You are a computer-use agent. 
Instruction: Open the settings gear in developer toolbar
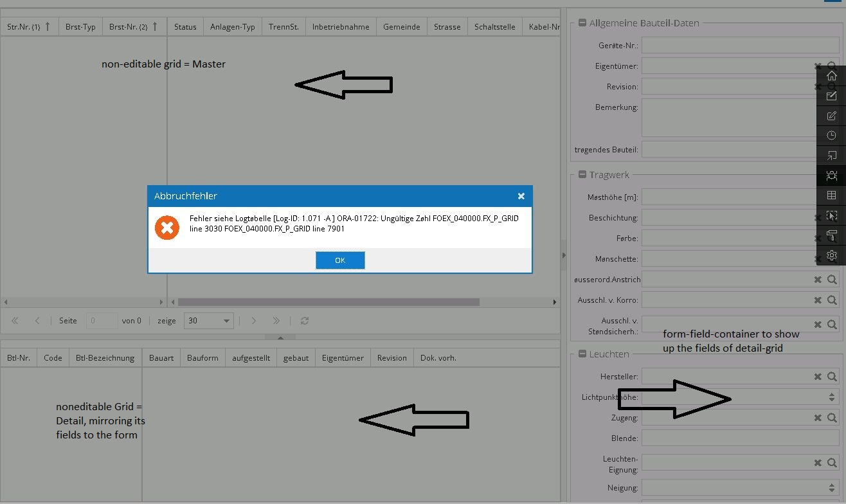coord(831,255)
